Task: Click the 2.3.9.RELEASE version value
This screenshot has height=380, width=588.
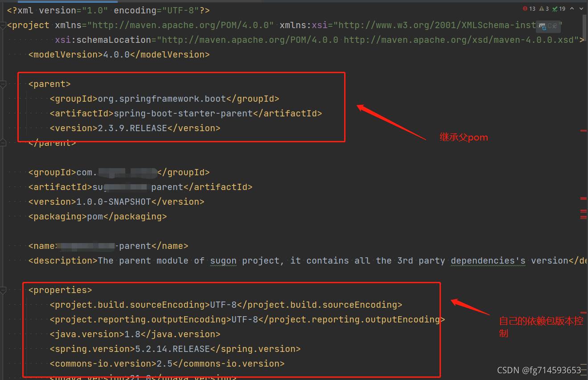Action: [x=132, y=128]
